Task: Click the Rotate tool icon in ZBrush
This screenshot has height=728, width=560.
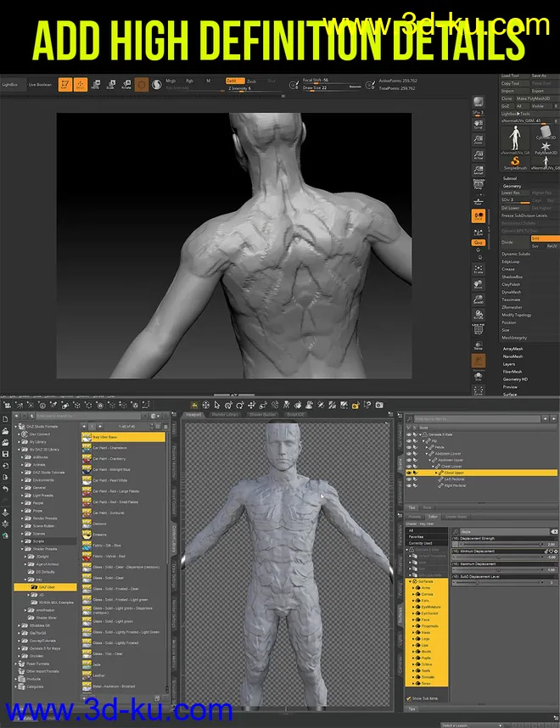Action: point(126,84)
